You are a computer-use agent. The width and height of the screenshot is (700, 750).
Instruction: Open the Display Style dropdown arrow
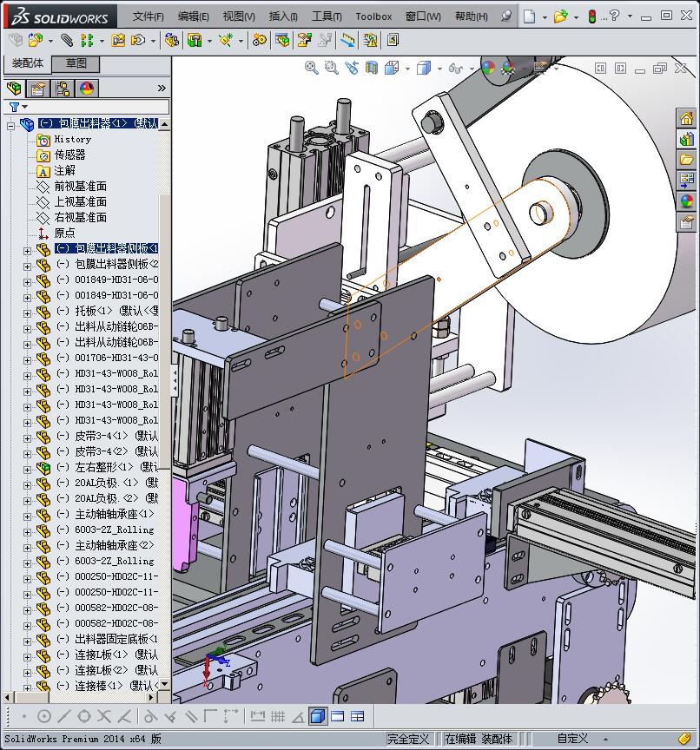439,69
